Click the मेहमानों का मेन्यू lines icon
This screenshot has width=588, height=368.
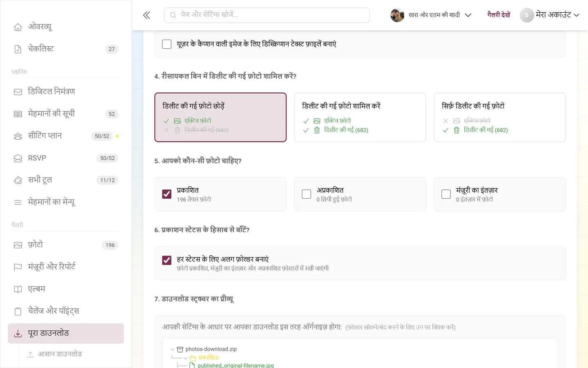coord(18,202)
